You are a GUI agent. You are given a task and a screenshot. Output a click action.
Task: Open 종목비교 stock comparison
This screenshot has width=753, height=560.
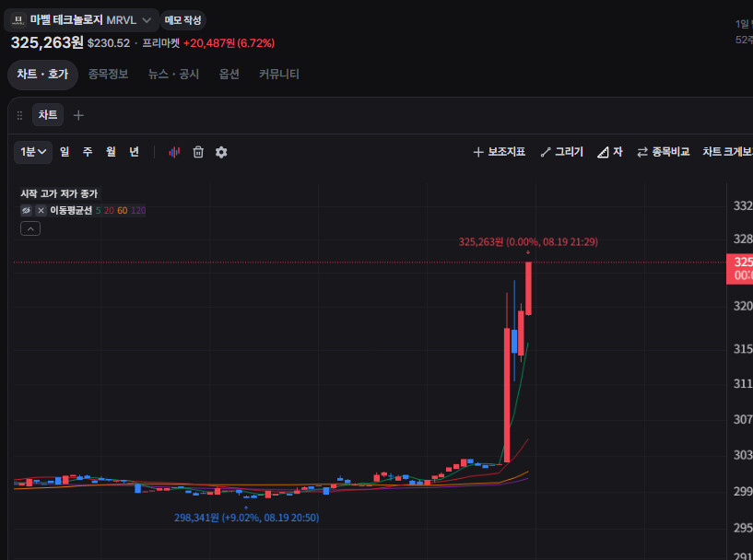[664, 152]
